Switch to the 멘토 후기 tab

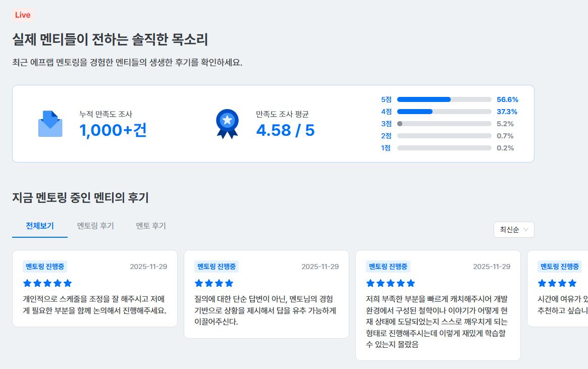151,226
